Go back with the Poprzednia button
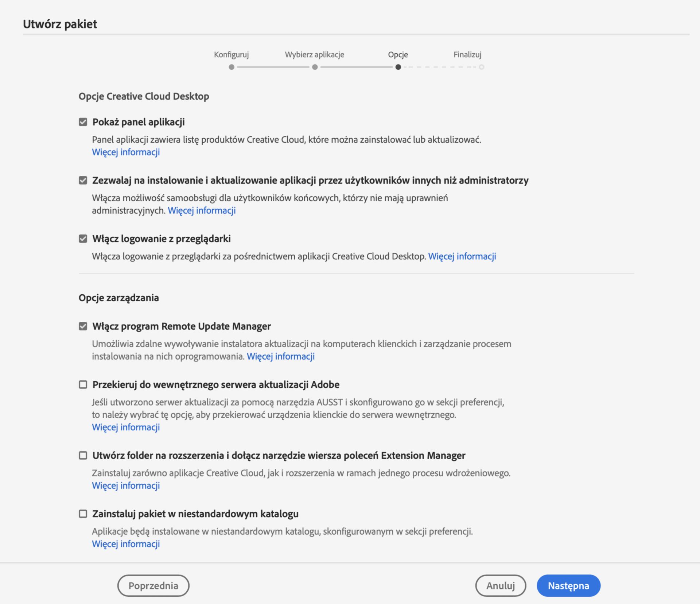700x604 pixels. pyautogui.click(x=153, y=585)
